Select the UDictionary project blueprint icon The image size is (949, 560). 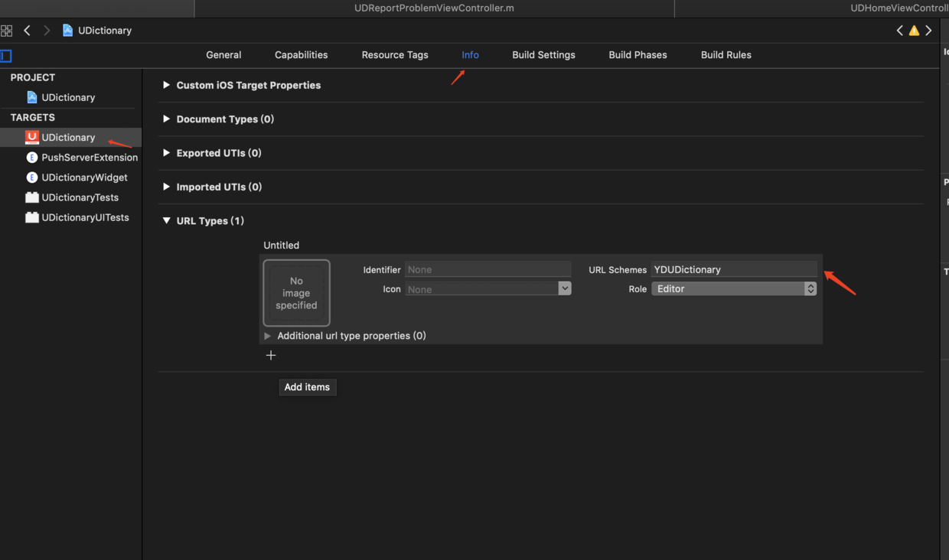click(x=31, y=97)
